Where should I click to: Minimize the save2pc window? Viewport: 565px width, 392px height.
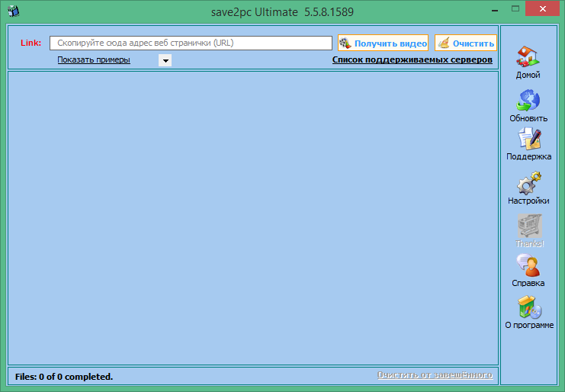pos(495,11)
